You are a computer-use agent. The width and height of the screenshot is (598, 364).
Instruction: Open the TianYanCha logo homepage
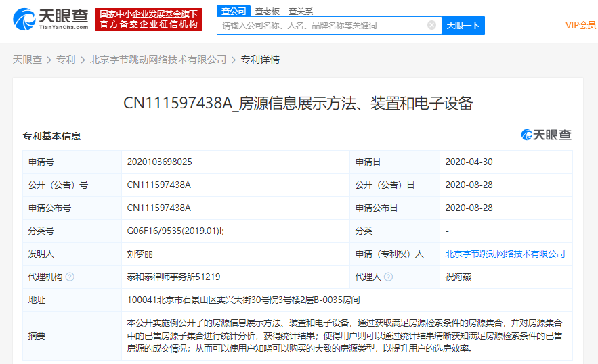pyautogui.click(x=51, y=19)
